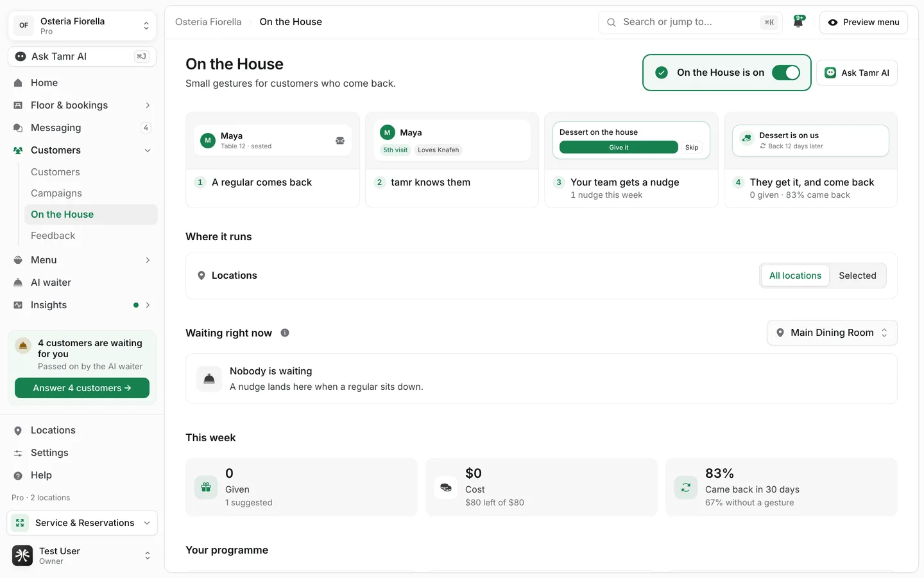
Task: Expand the Insights section chevron
Action: [x=148, y=305]
